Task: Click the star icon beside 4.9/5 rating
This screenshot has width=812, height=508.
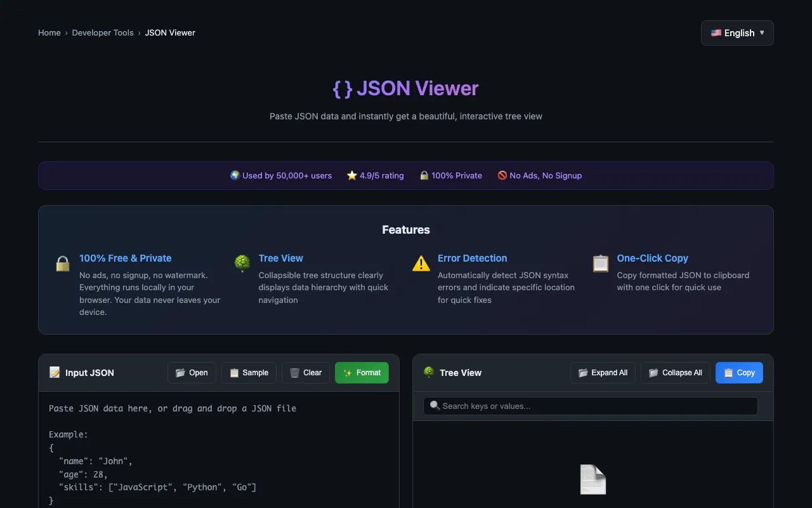Action: (x=352, y=175)
